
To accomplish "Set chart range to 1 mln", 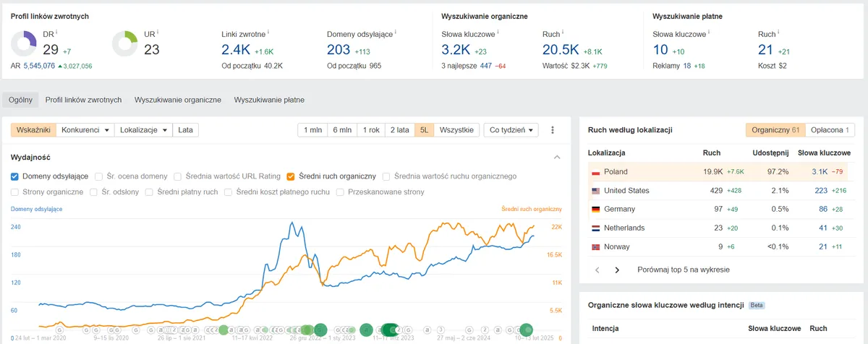I will (312, 130).
